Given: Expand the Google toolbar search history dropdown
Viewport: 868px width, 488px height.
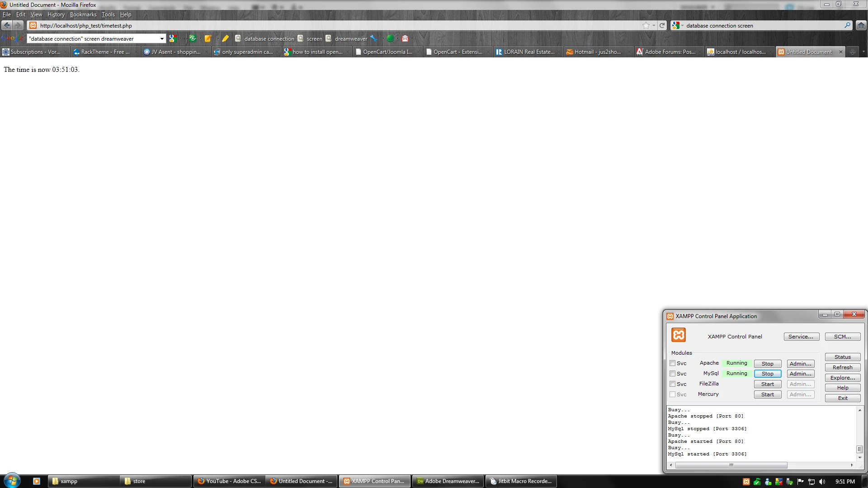Looking at the screenshot, I should [x=162, y=39].
